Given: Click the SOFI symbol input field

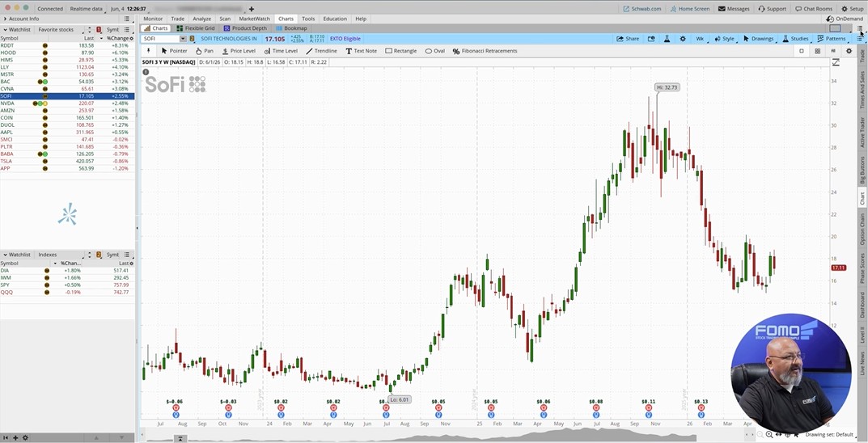Looking at the screenshot, I should pyautogui.click(x=160, y=39).
